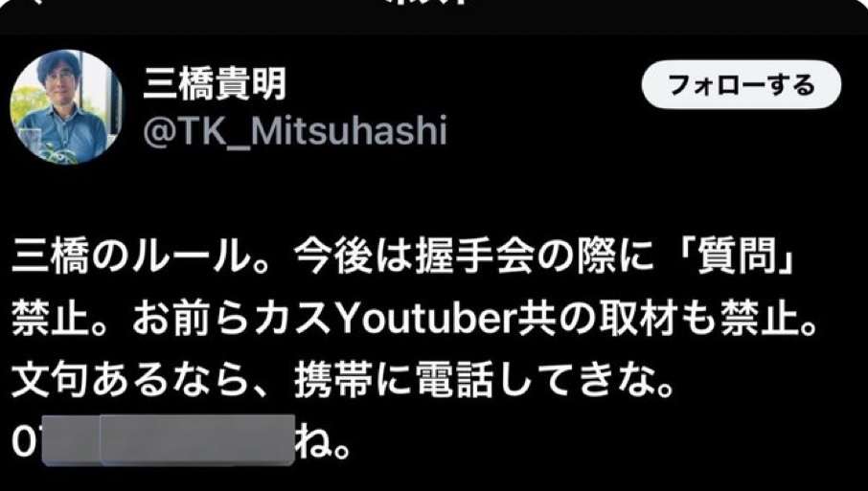This screenshot has height=491, width=868.
Task: Open the @TK_Mitsuhashi handle link
Action: click(x=294, y=131)
